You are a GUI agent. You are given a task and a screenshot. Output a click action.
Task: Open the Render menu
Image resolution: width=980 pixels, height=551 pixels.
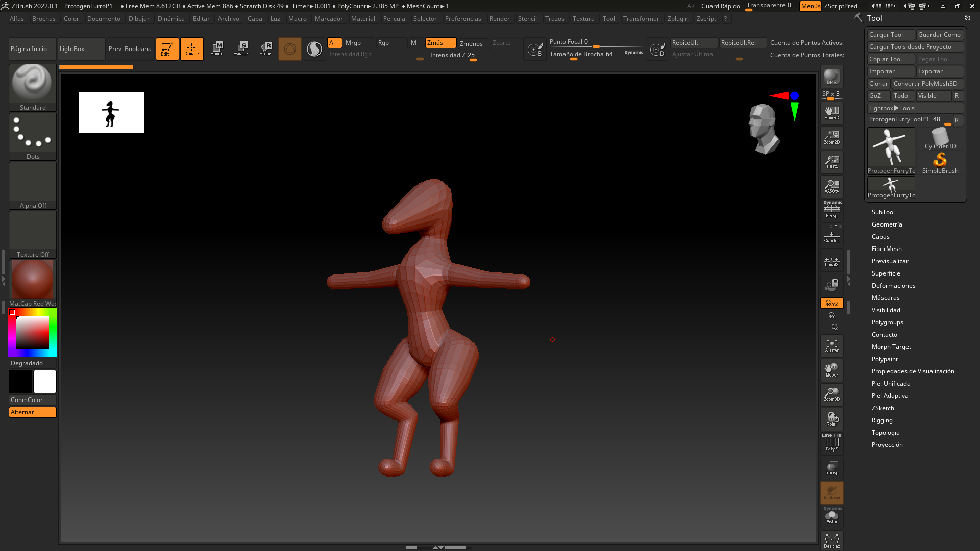click(499, 19)
